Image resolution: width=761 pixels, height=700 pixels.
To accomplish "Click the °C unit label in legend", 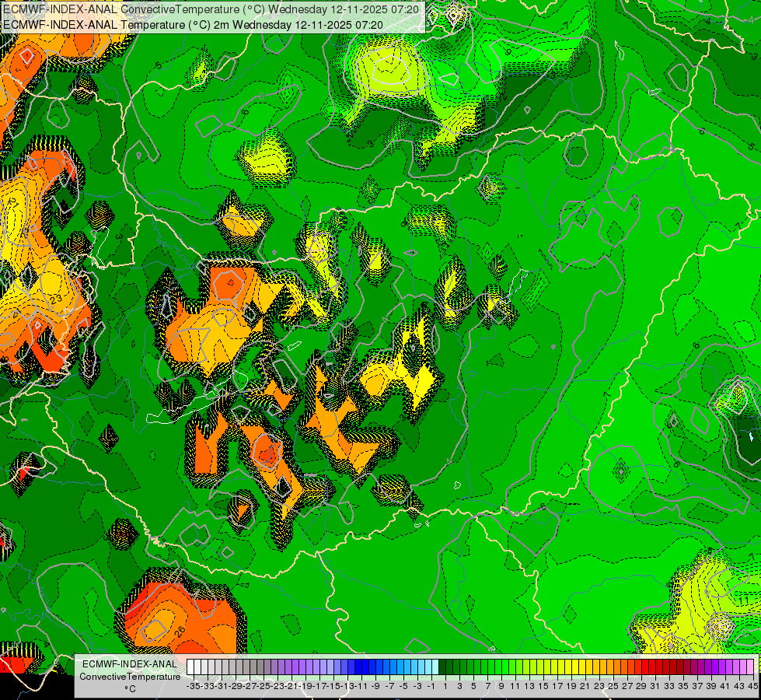I will (x=130, y=689).
